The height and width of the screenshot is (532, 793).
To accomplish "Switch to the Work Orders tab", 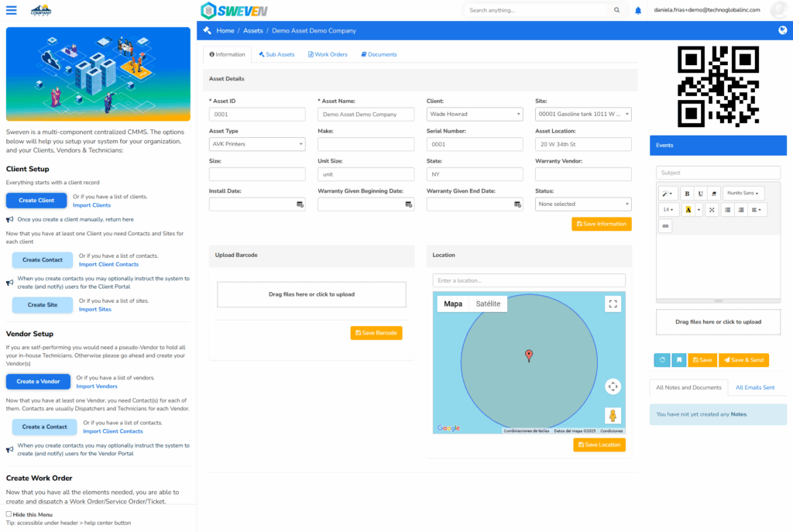I will 328,55.
